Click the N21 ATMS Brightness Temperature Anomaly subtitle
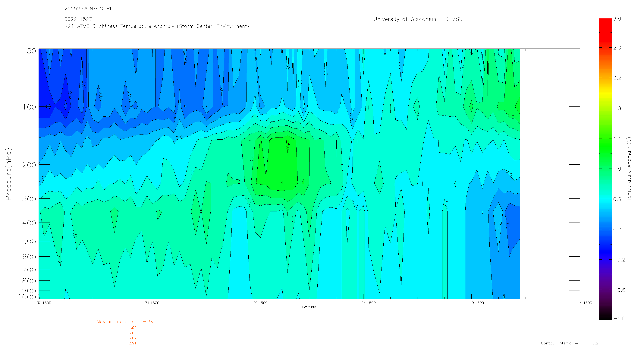 (x=156, y=26)
